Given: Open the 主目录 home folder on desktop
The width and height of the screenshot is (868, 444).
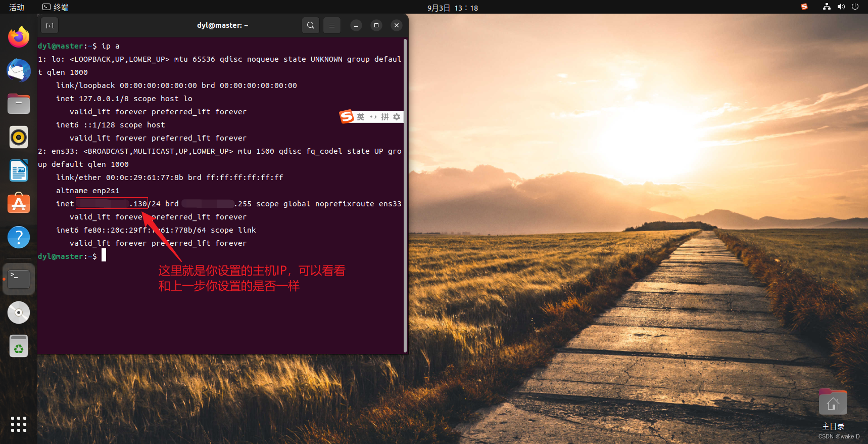Looking at the screenshot, I should (x=833, y=409).
